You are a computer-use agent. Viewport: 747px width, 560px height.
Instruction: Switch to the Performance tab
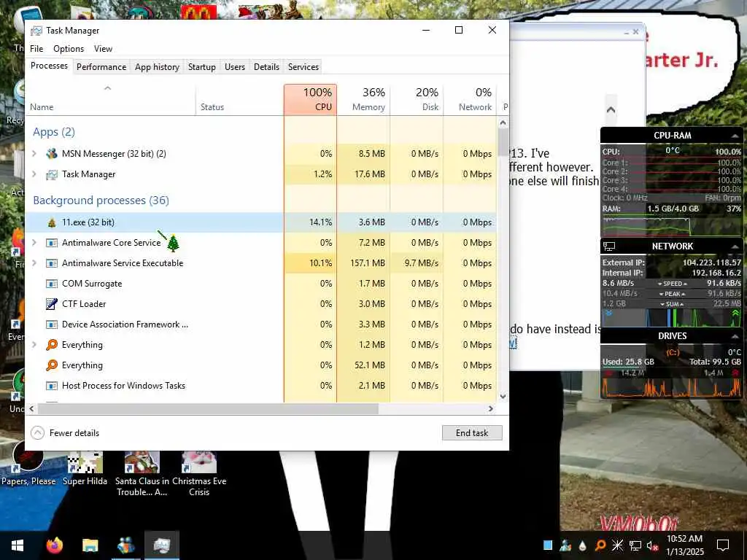[x=101, y=67]
